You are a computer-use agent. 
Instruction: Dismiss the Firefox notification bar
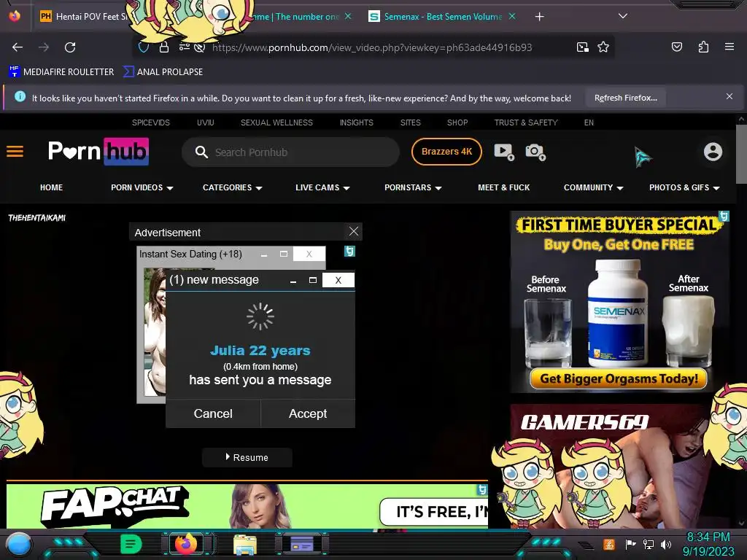(729, 97)
